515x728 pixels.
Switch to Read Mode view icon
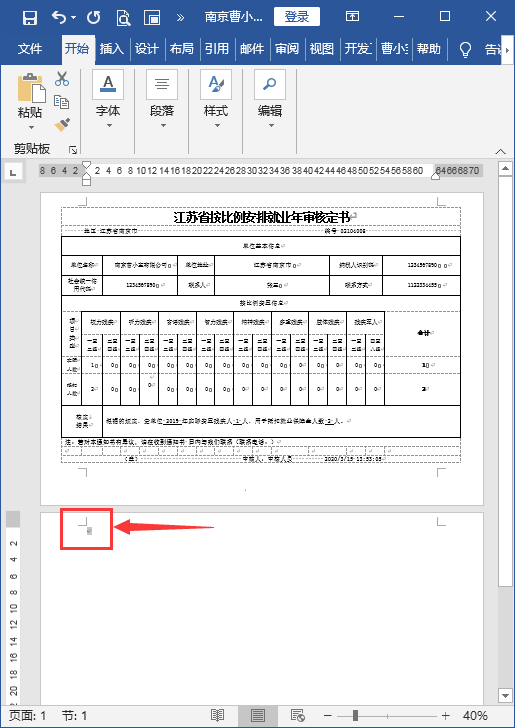[x=218, y=715]
